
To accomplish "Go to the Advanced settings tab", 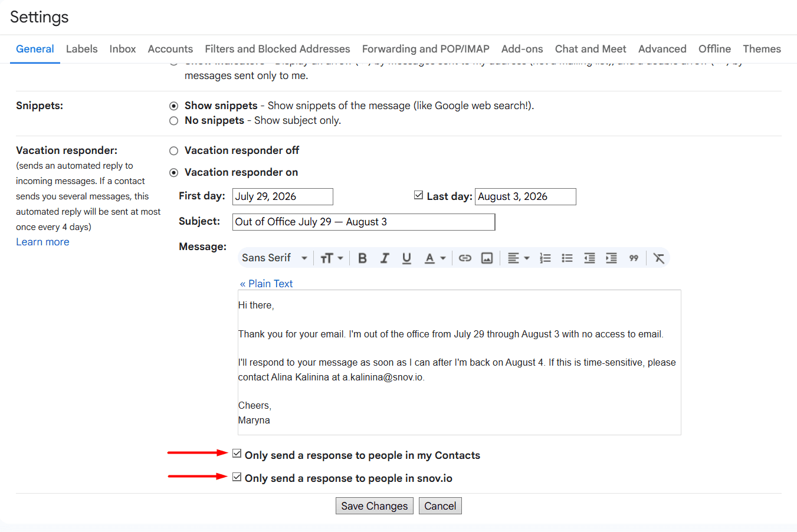I will (x=662, y=49).
